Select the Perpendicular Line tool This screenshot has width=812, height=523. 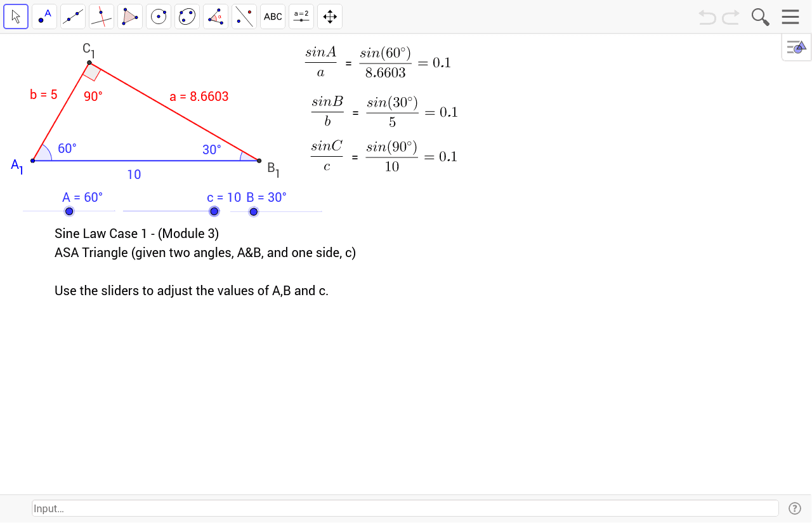click(x=101, y=17)
